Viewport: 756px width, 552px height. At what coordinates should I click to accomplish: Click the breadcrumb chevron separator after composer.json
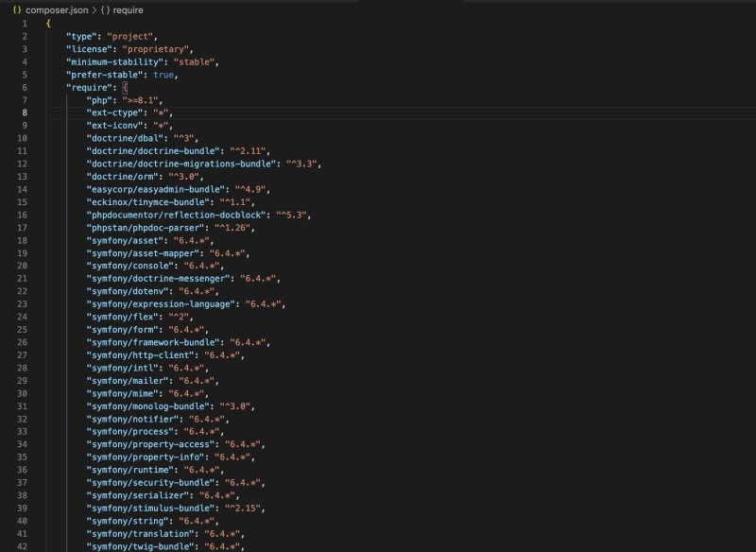(x=94, y=10)
